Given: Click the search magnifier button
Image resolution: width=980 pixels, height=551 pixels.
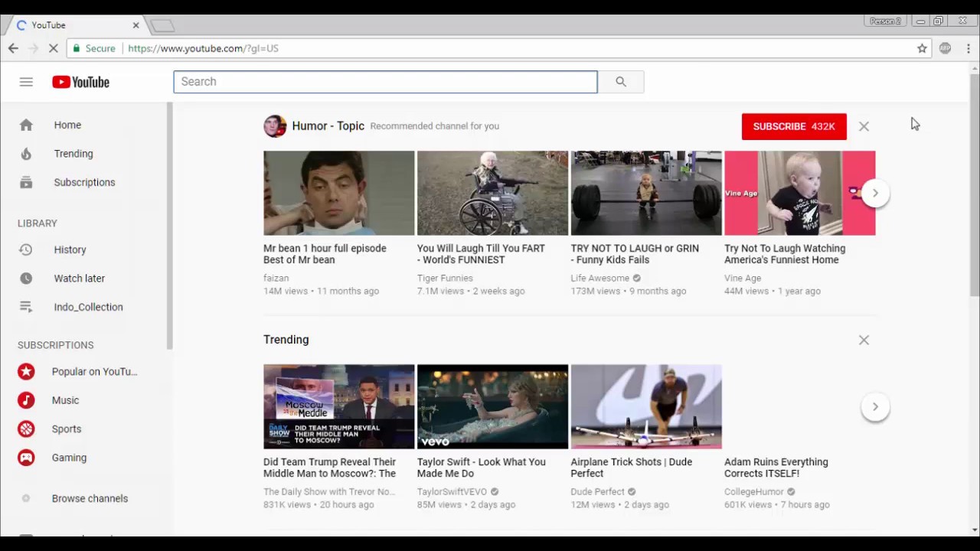Looking at the screenshot, I should pos(621,82).
